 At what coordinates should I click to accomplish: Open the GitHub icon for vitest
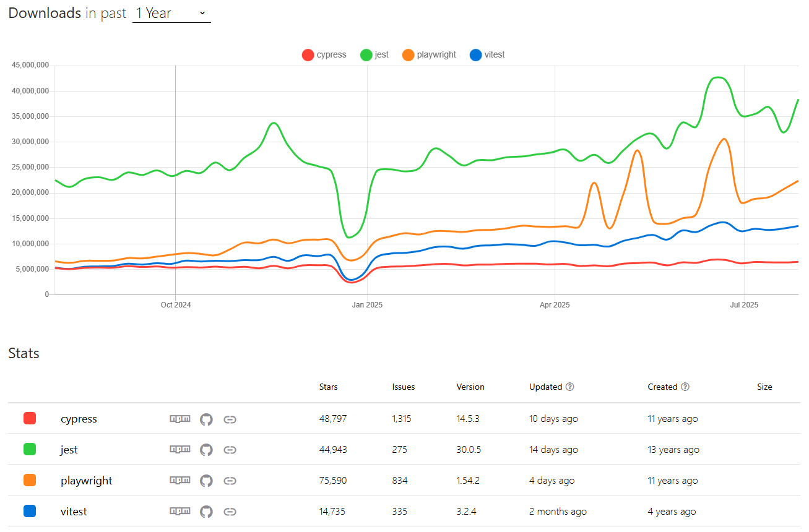(x=206, y=512)
